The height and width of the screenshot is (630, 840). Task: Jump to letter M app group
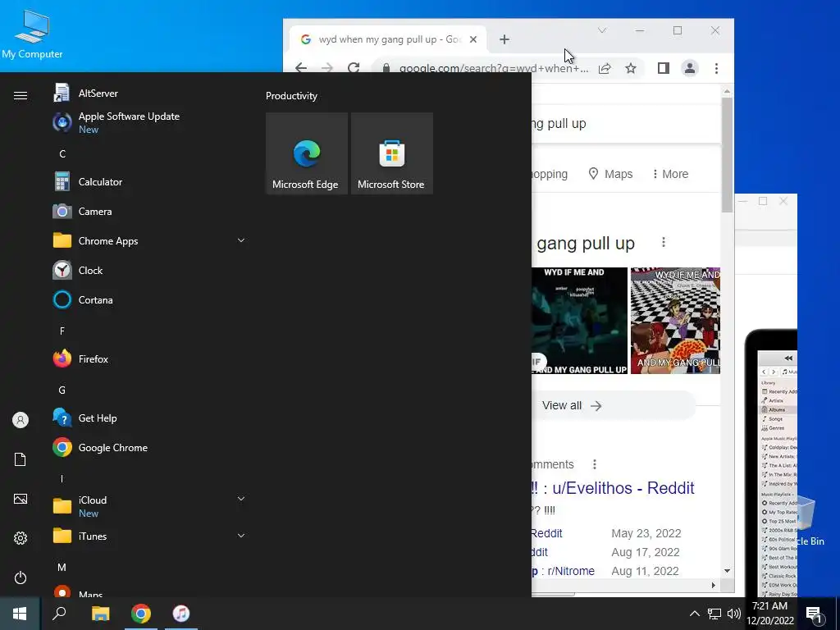pos(62,568)
